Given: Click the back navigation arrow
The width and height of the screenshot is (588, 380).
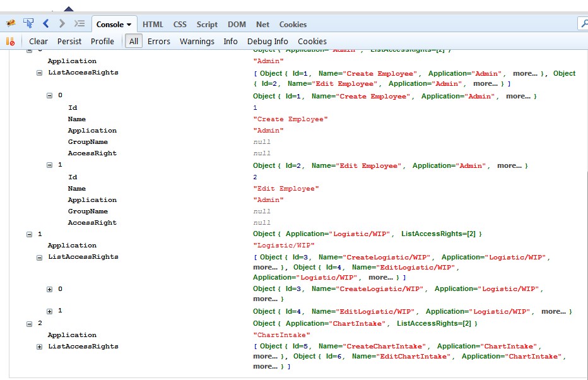Looking at the screenshot, I should tap(45, 24).
